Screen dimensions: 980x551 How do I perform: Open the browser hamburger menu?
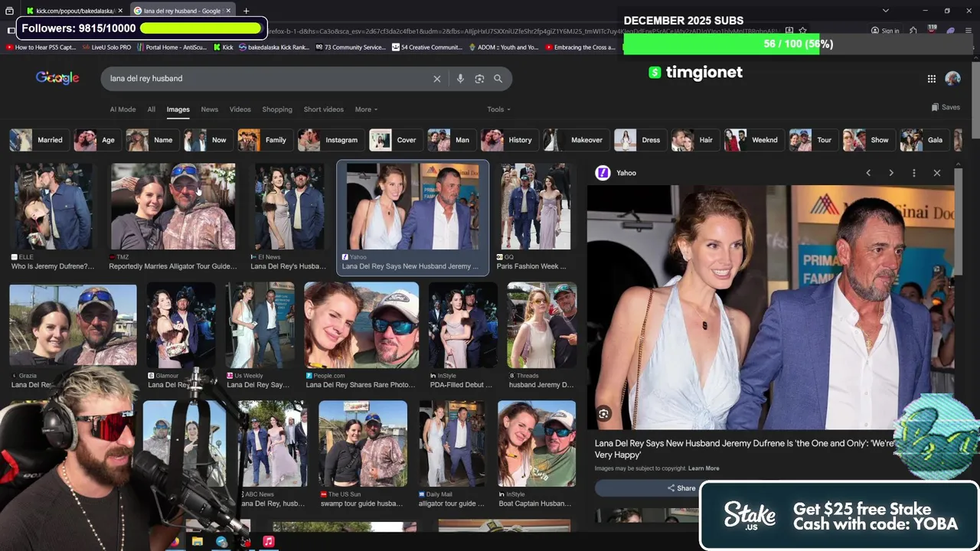pyautogui.click(x=969, y=31)
